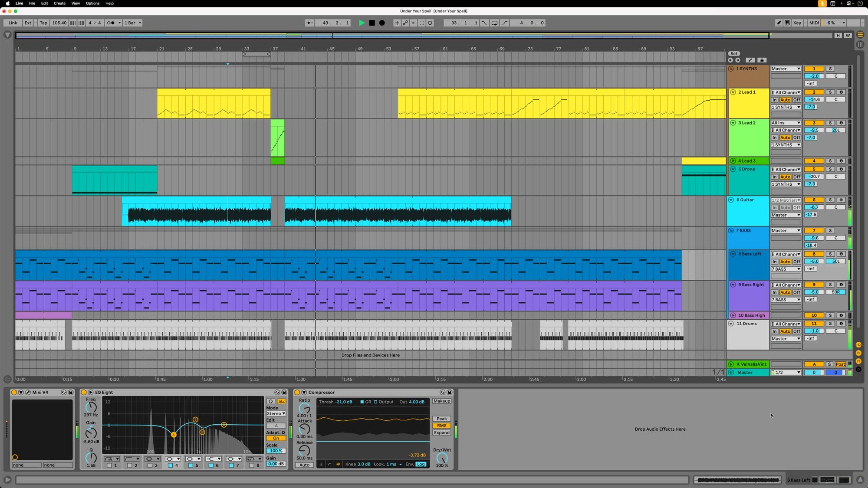Toggle the Adapt. Q On button

tap(276, 439)
